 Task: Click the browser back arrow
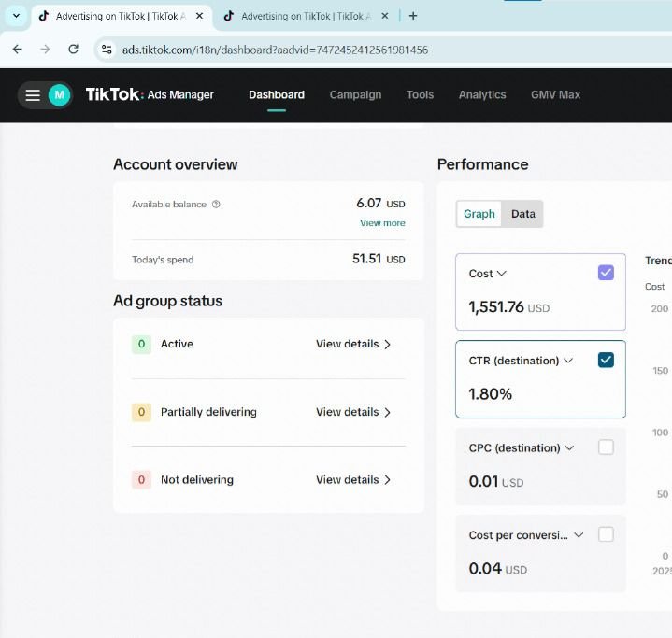point(17,50)
